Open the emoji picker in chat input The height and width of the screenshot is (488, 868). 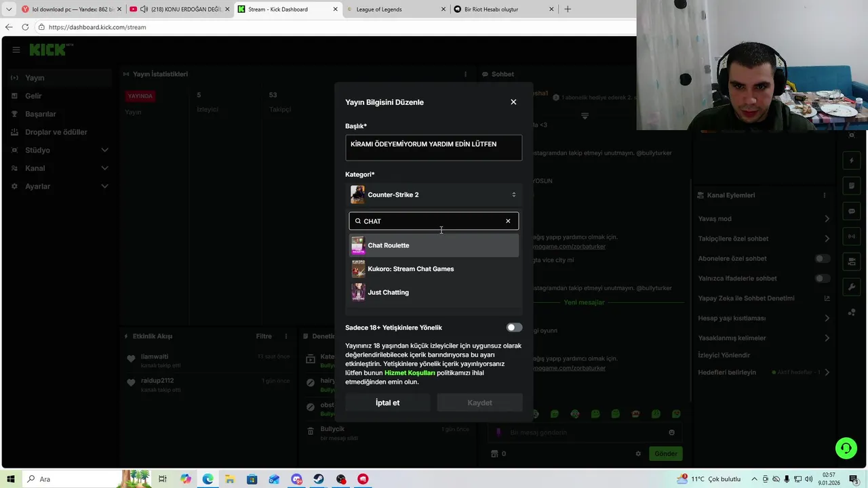[671, 432]
